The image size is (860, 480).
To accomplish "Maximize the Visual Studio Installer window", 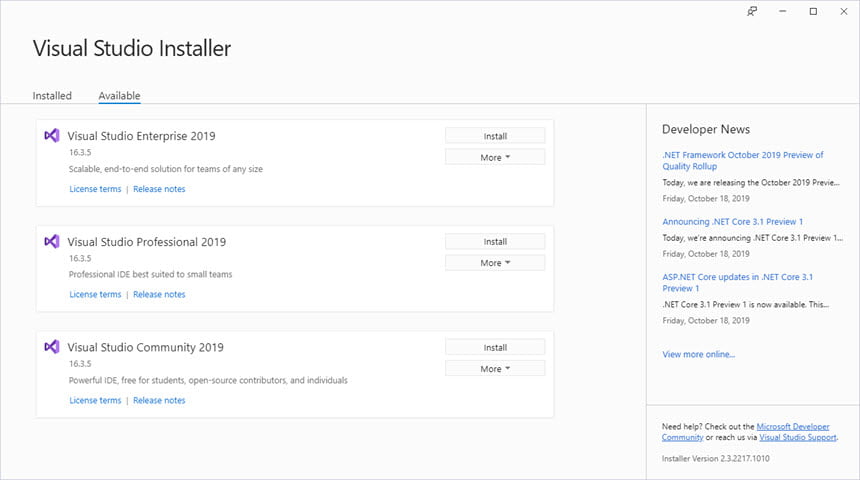I will tap(813, 11).
